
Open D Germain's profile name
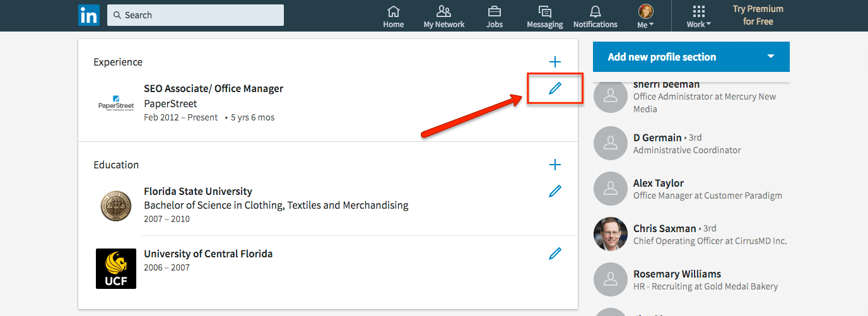pyautogui.click(x=657, y=138)
